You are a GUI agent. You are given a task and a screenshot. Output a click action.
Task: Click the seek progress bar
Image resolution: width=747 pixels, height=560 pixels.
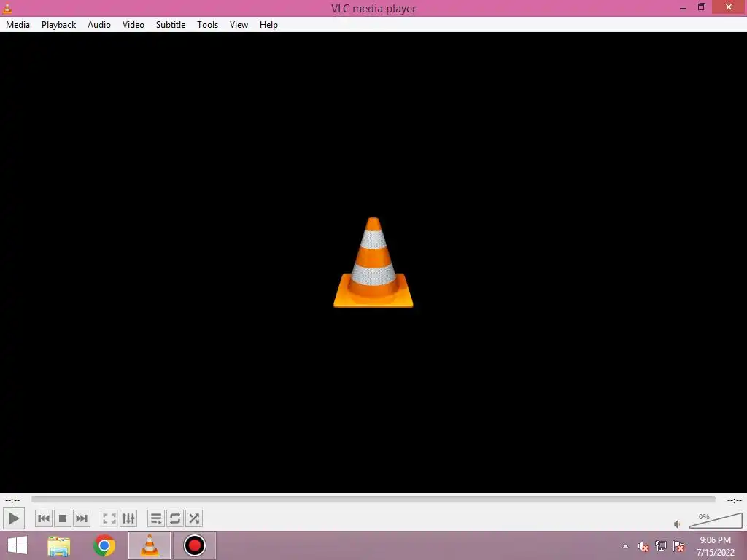[373, 499]
